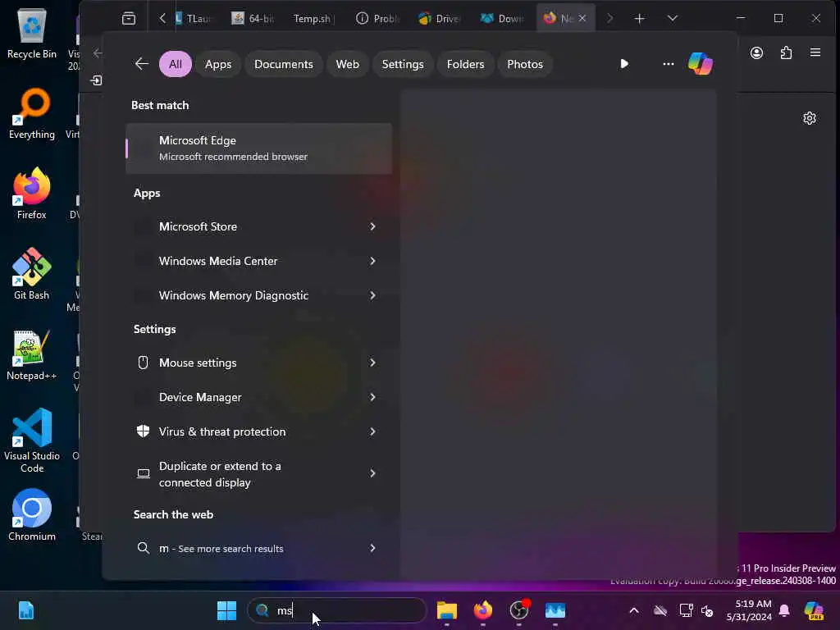This screenshot has height=630, width=840.
Task: Open new tab page settings gear
Action: [x=810, y=118]
